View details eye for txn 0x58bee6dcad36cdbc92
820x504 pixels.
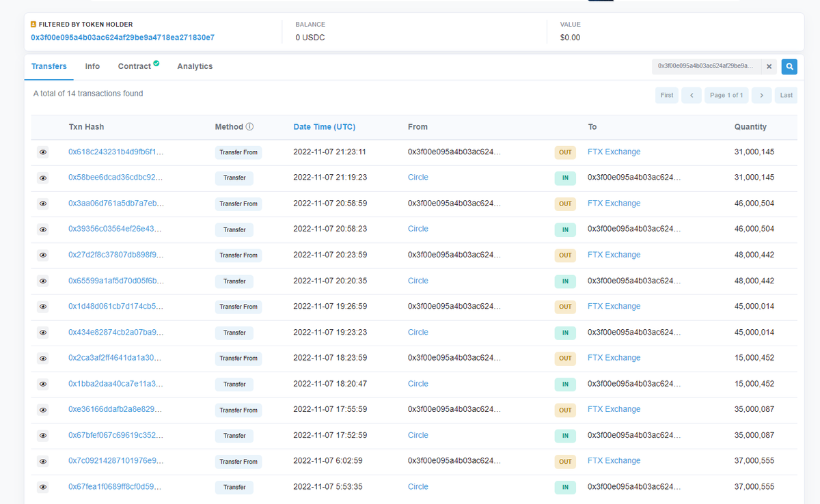43,178
